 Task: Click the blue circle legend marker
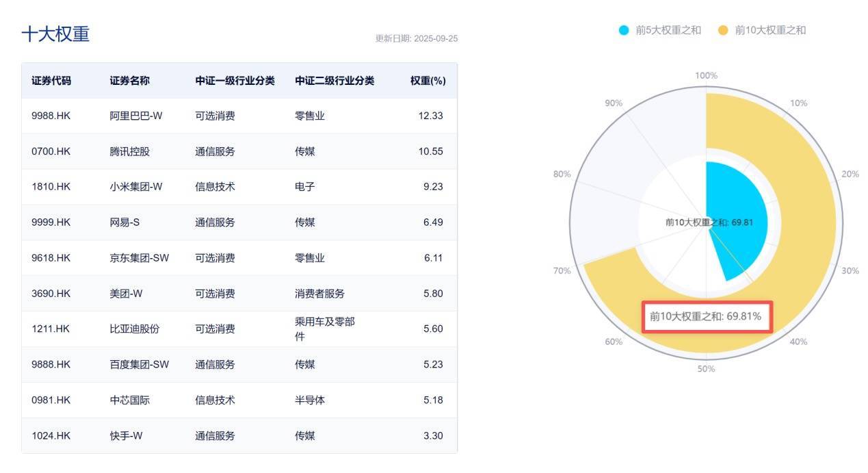pos(624,30)
